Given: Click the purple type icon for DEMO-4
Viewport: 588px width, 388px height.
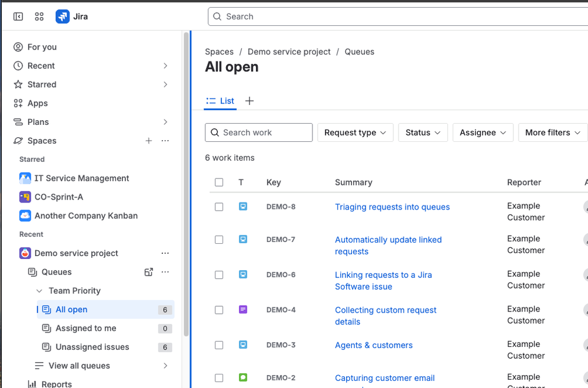Looking at the screenshot, I should [243, 310].
